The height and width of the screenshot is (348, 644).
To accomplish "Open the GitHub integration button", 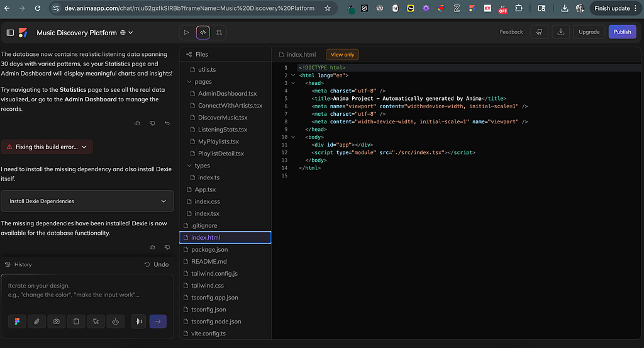I will pos(539,32).
